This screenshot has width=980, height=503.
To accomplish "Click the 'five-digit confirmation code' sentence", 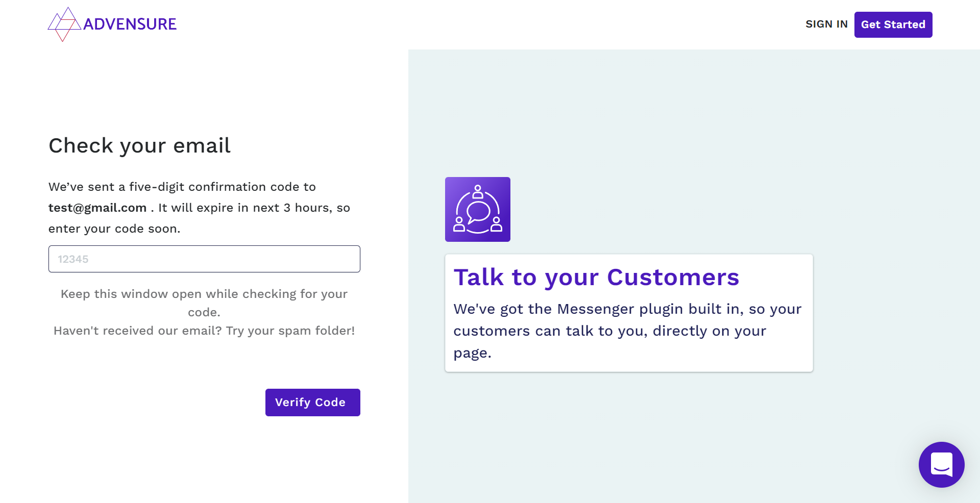I will click(182, 187).
